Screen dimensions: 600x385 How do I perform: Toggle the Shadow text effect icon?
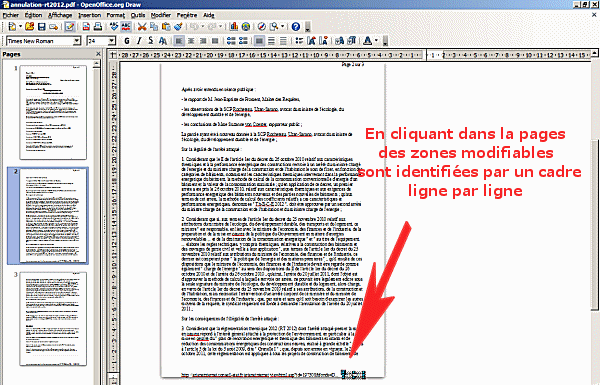point(163,41)
